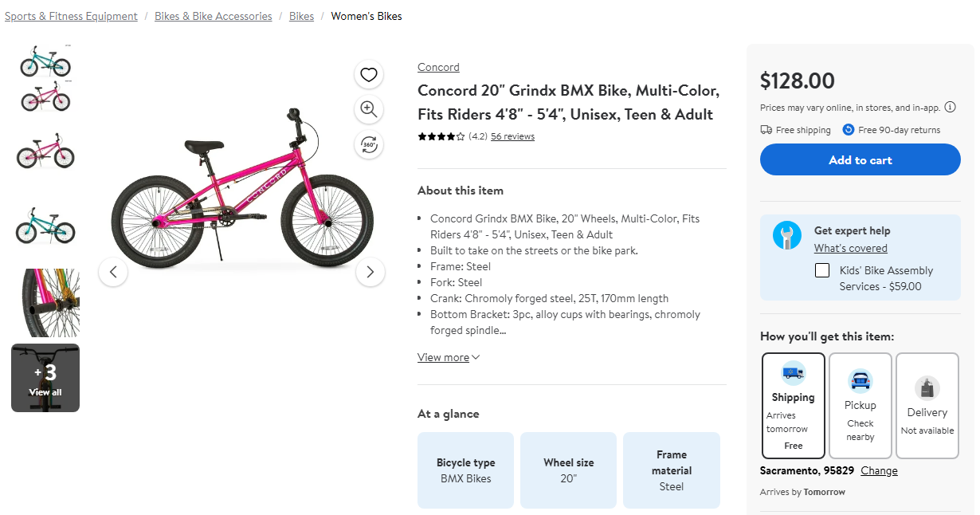Click the free 90-day returns icon
Viewport: 980px width, 515px height.
click(x=849, y=130)
